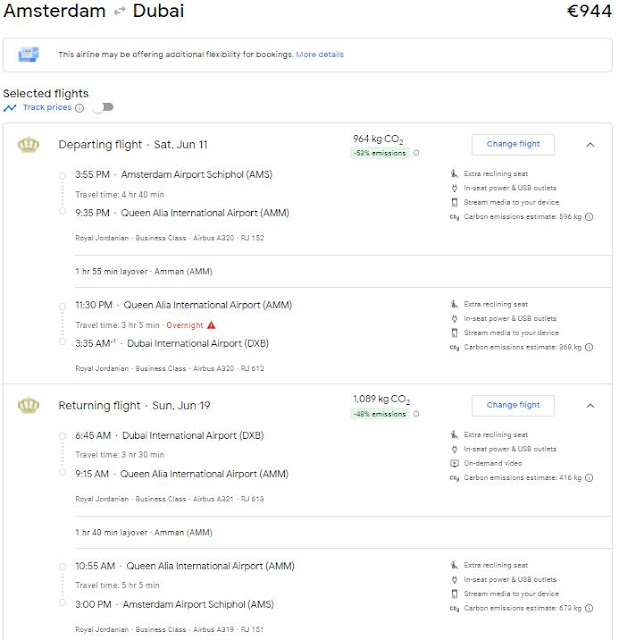The image size is (619, 640).
Task: Click the Overnight warning triangle icon
Action: [211, 325]
